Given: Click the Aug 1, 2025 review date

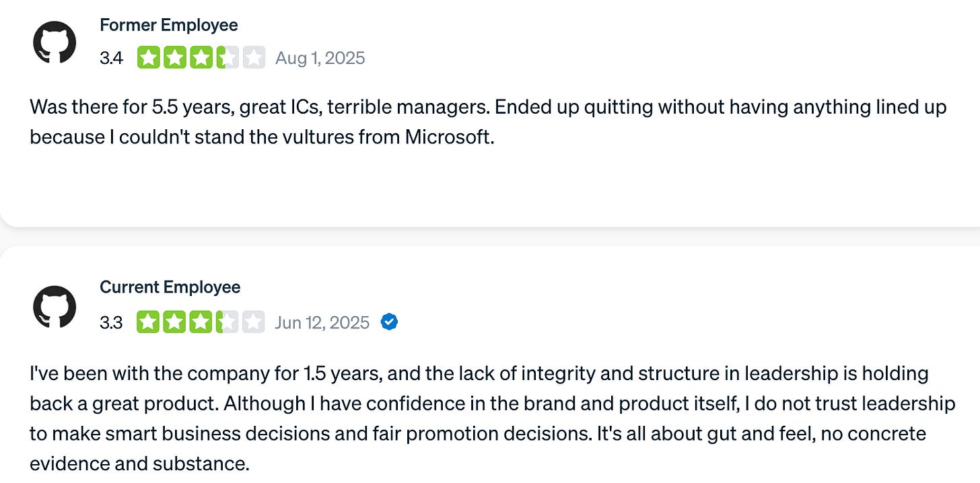Looking at the screenshot, I should click(320, 59).
